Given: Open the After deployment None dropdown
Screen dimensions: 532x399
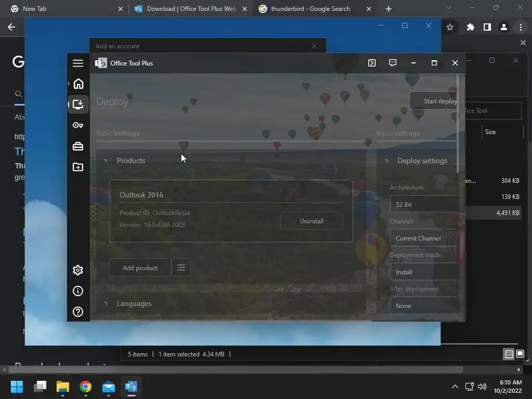Looking at the screenshot, I should 424,305.
